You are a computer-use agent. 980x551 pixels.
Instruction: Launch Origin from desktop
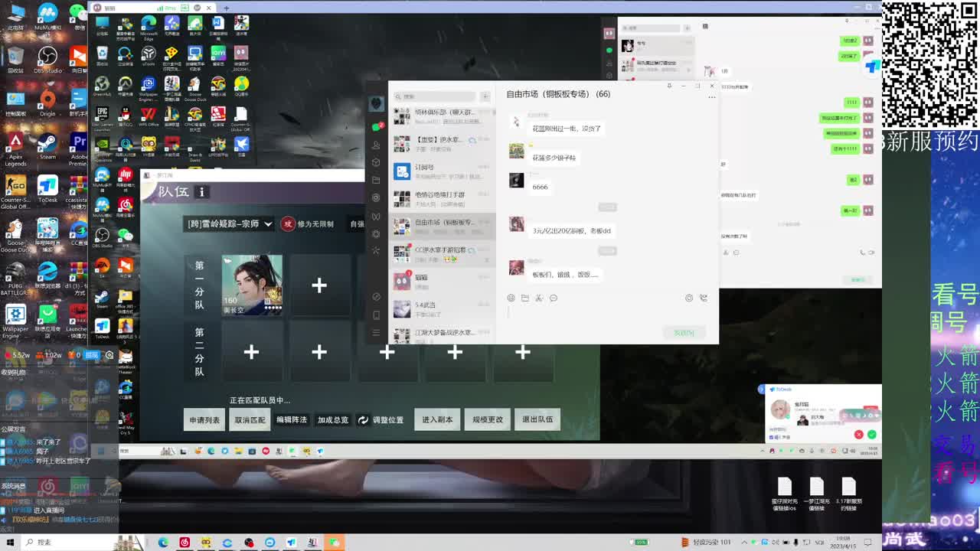coord(47,103)
